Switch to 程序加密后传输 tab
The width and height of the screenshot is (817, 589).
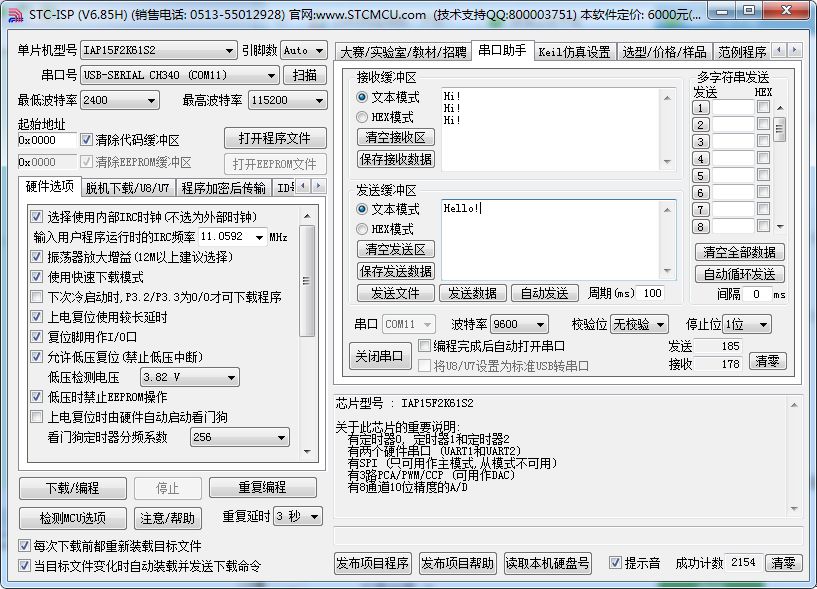[x=224, y=188]
